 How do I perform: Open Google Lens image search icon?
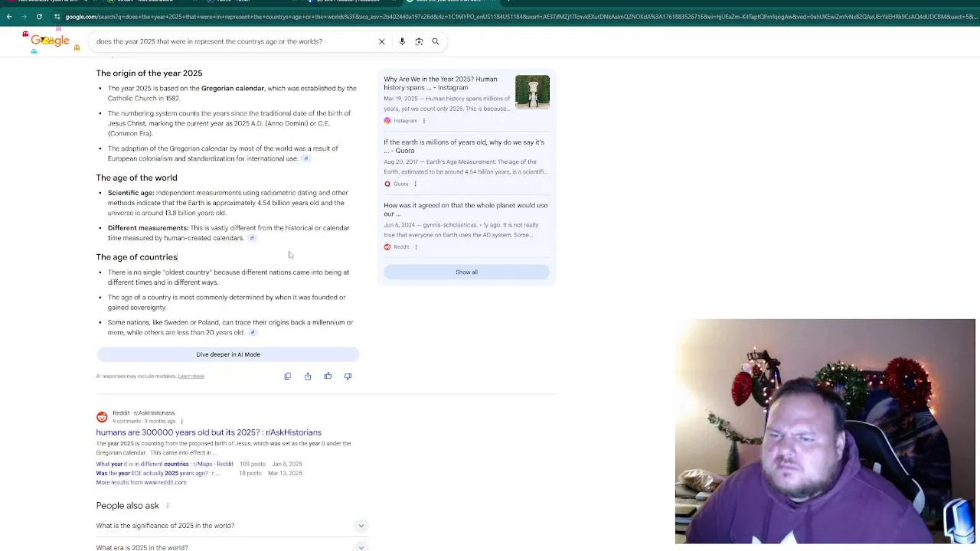[x=419, y=42]
